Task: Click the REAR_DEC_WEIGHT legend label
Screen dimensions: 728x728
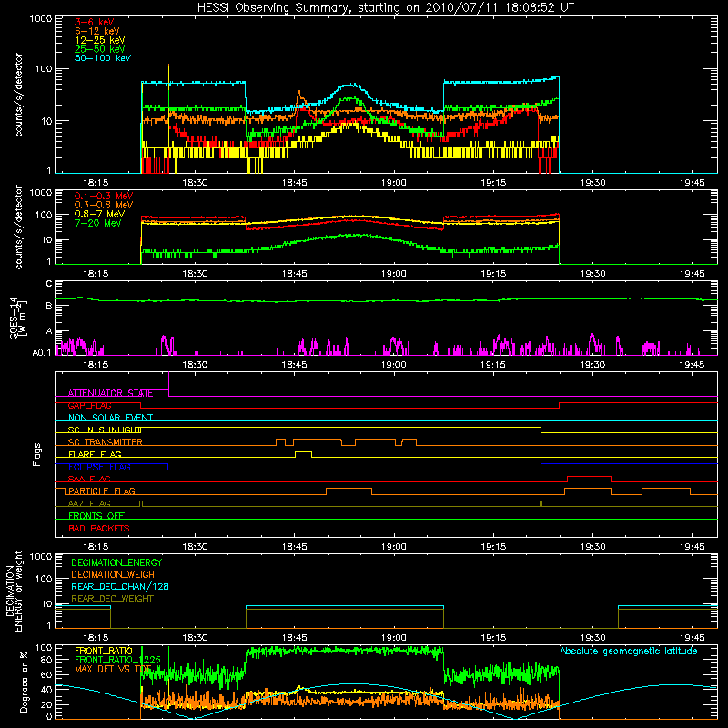Action: click(112, 599)
